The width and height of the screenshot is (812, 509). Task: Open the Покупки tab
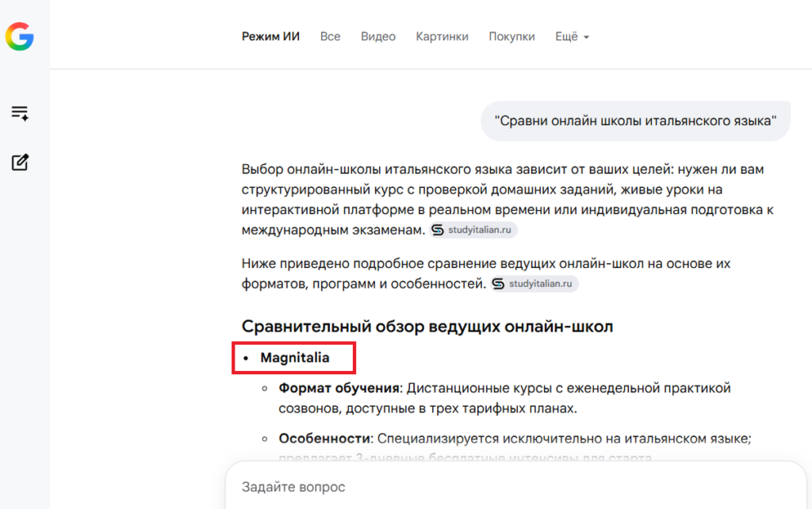pos(511,36)
